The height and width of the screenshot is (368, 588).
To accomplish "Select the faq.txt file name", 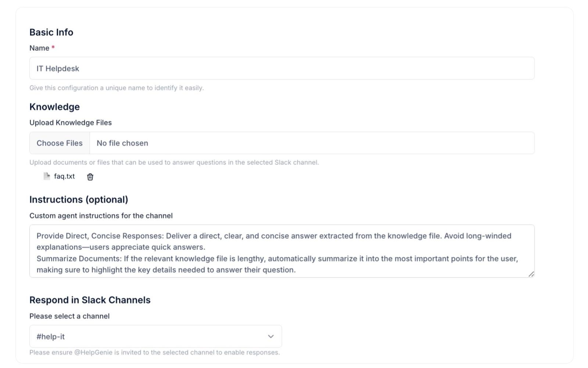I will [x=64, y=176].
